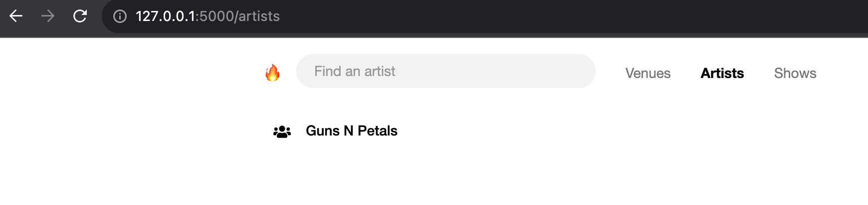Switch to Shows in top navigation

(x=795, y=73)
